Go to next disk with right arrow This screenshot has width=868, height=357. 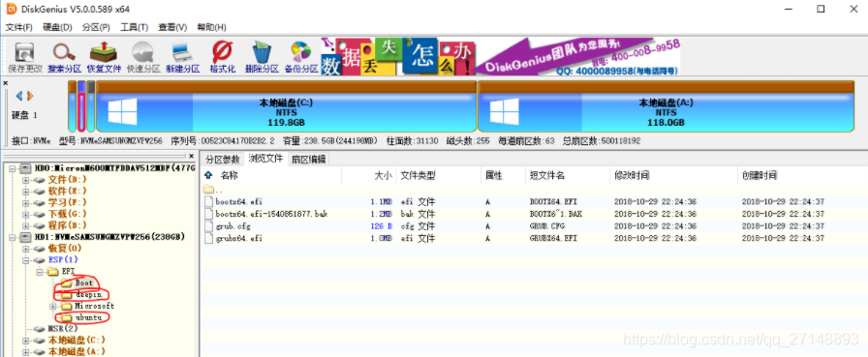pyautogui.click(x=30, y=96)
